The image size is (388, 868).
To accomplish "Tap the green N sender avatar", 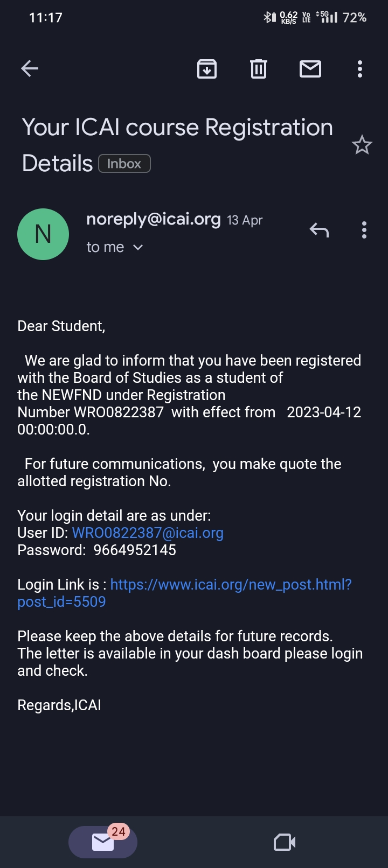I will pyautogui.click(x=43, y=234).
